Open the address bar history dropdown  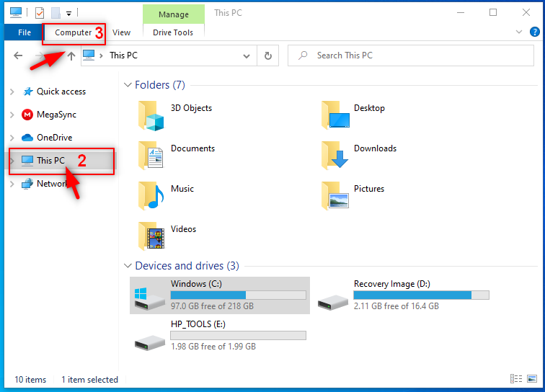[247, 56]
